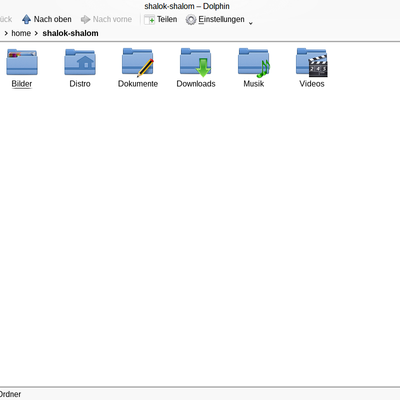Click the Teilen split view icon

point(149,20)
